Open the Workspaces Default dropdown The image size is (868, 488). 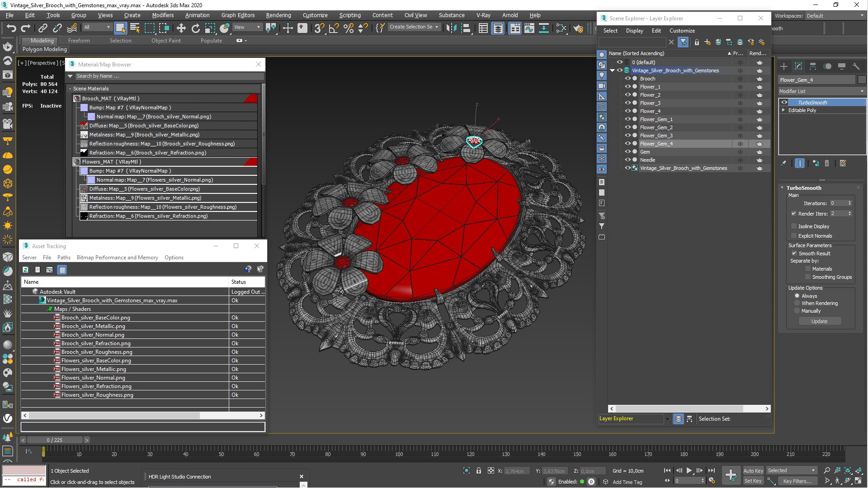(835, 15)
